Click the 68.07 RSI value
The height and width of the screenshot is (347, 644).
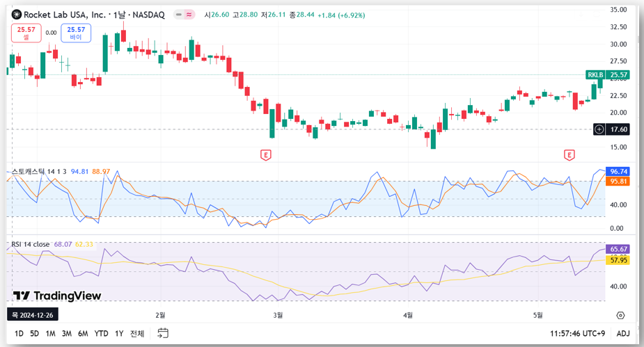[63, 245]
